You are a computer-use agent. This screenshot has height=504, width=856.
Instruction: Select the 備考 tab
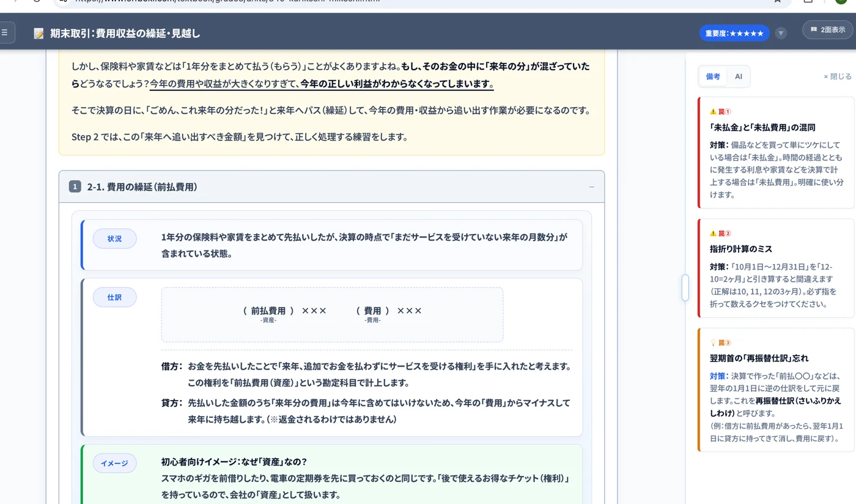point(713,76)
